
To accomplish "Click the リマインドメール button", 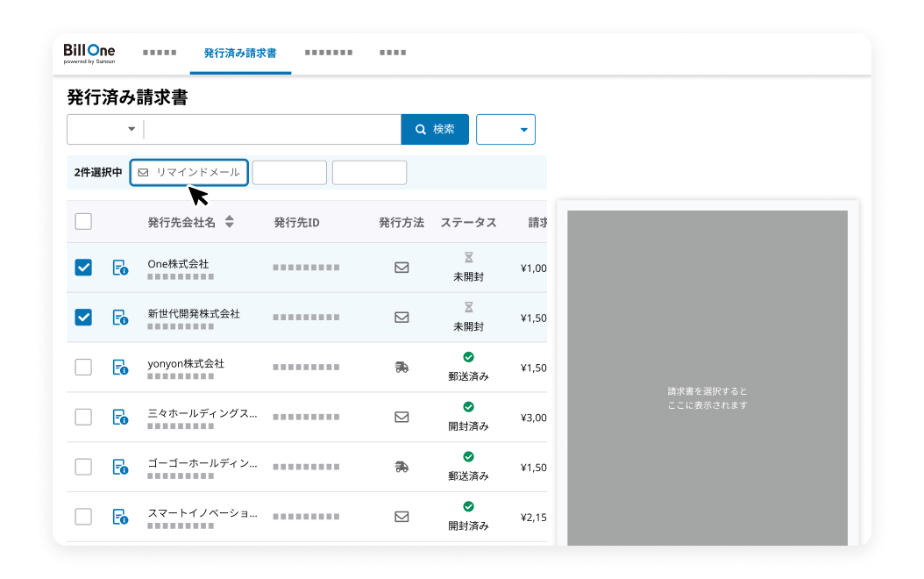I will pyautogui.click(x=189, y=173).
